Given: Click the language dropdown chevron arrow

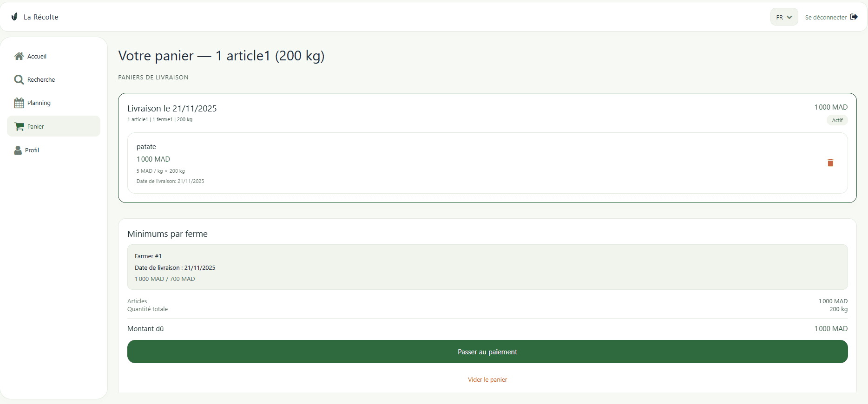Looking at the screenshot, I should [x=789, y=18].
